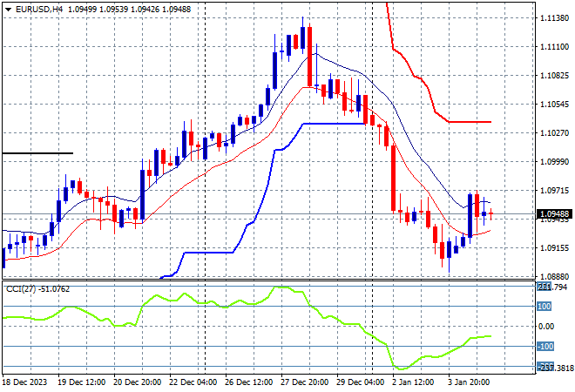This screenshot has width=575, height=392.
Task: Select the current price label 1.09488
Action: (554, 213)
